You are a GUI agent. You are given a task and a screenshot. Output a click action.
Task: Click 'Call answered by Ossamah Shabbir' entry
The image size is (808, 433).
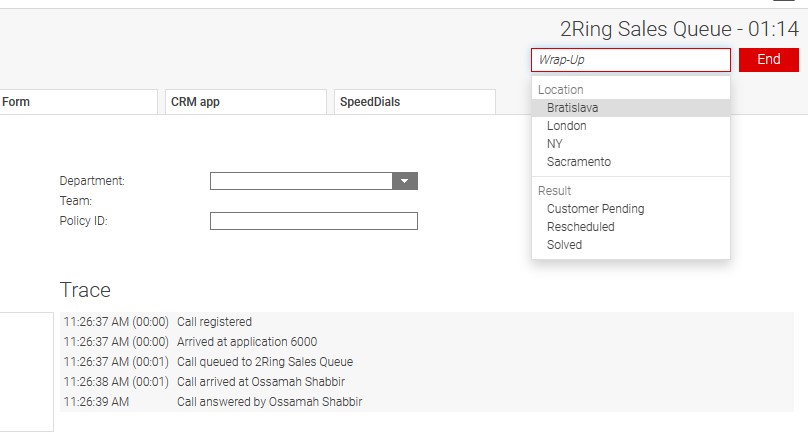click(269, 402)
